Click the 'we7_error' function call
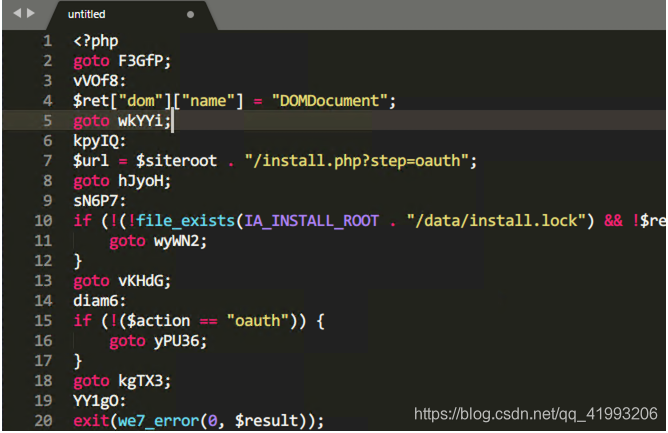Image resolution: width=668 pixels, height=433 pixels. pyautogui.click(x=158, y=421)
